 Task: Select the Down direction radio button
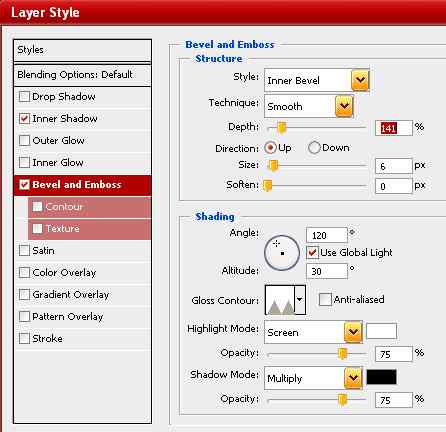pyautogui.click(x=314, y=147)
